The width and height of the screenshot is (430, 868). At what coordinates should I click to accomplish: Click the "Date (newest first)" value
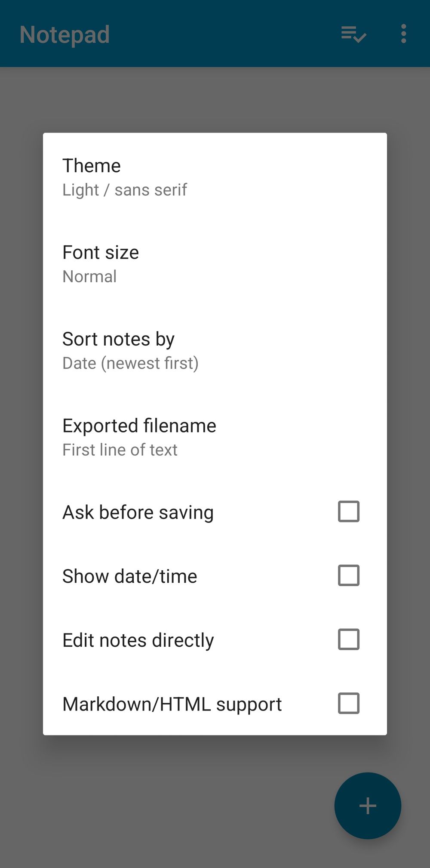(x=130, y=363)
